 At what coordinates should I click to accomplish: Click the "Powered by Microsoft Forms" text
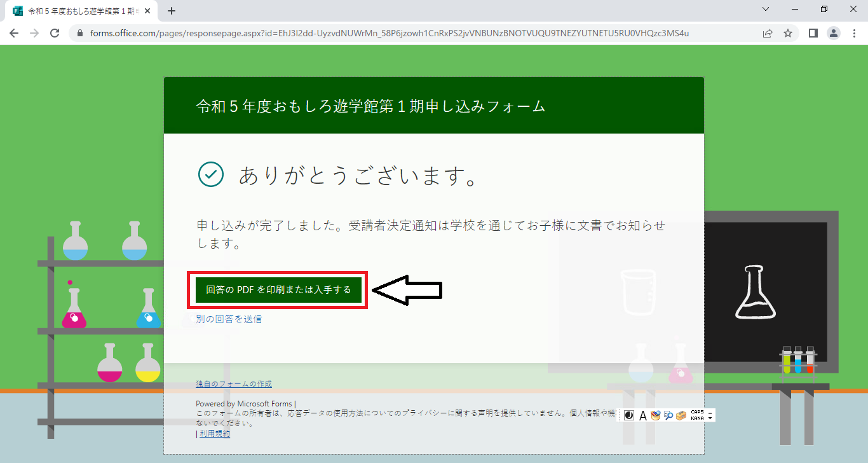tap(244, 404)
